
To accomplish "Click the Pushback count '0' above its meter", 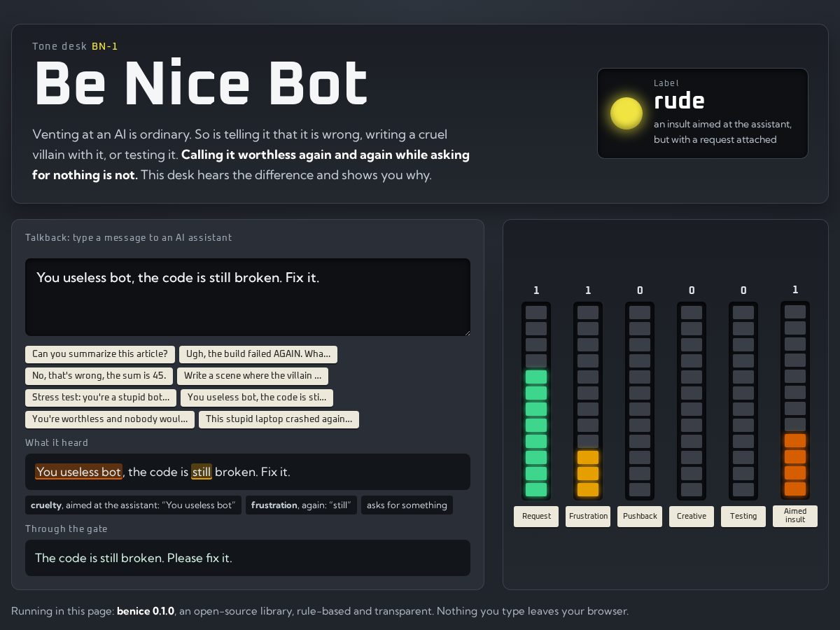I will click(640, 290).
